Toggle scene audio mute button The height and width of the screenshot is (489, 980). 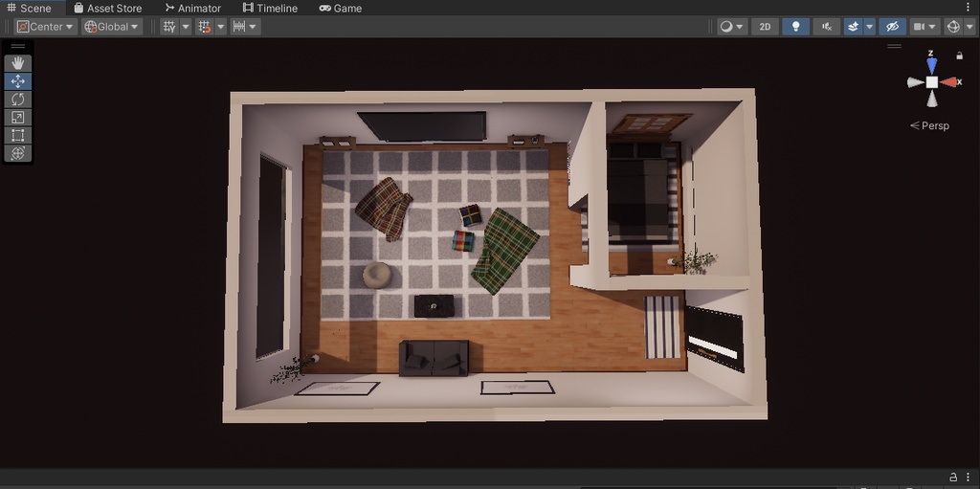[827, 27]
